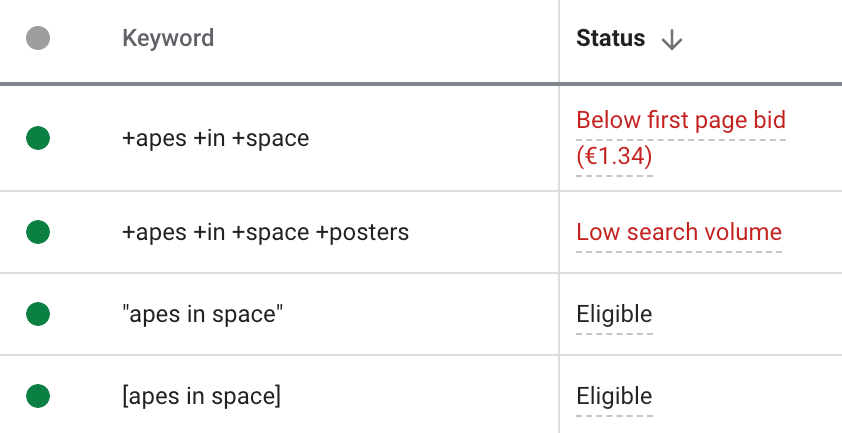Click green status dot for [apes in space]
The width and height of the screenshot is (842, 433).
(x=38, y=396)
